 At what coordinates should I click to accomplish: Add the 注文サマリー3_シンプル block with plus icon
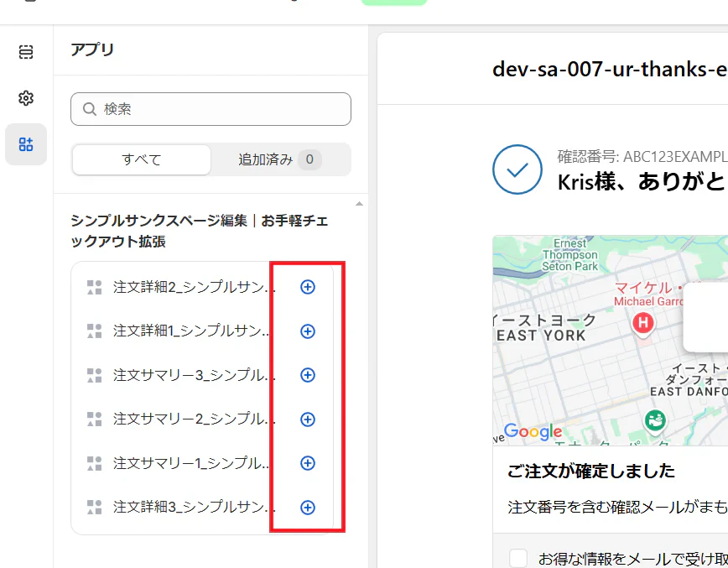pyautogui.click(x=307, y=375)
